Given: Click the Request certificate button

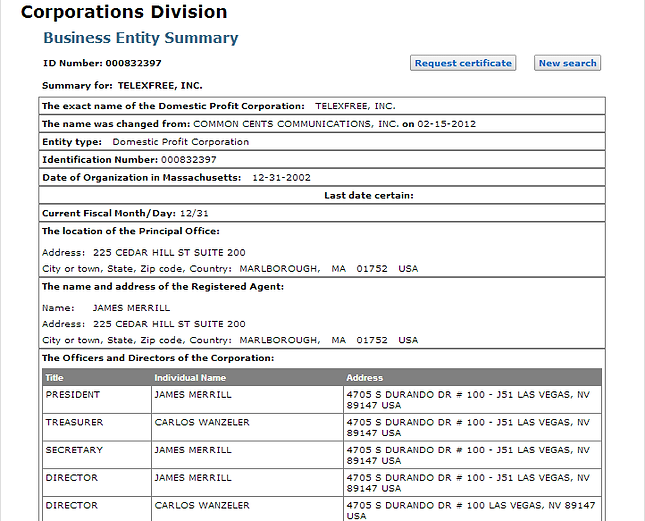Looking at the screenshot, I should 463,63.
